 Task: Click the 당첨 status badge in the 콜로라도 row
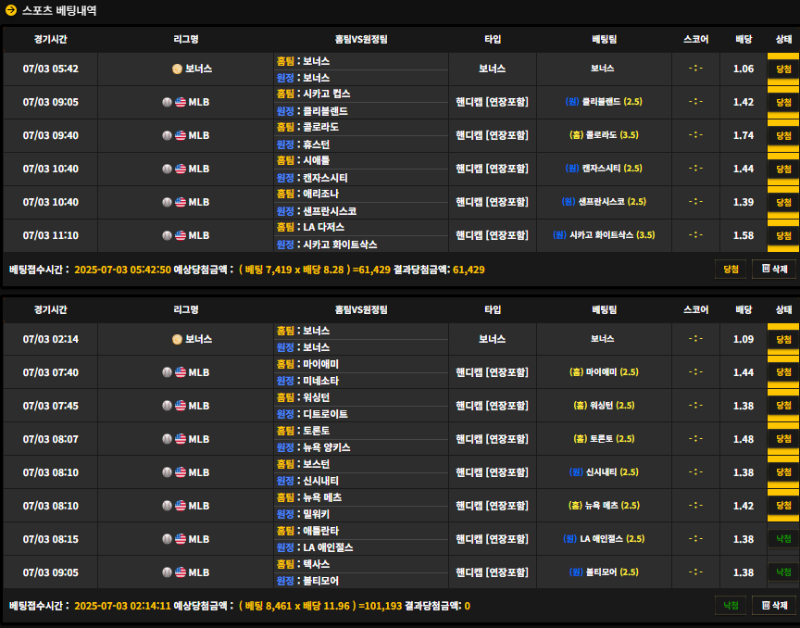click(x=783, y=135)
